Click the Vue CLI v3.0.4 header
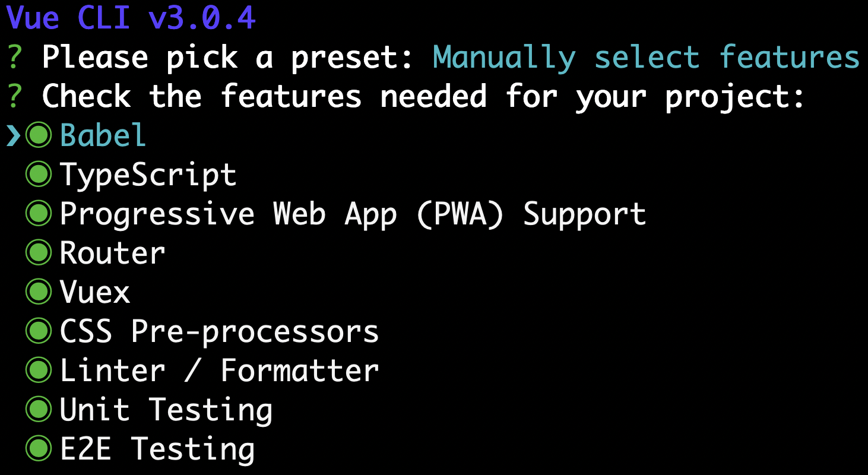868x475 pixels. tap(131, 18)
